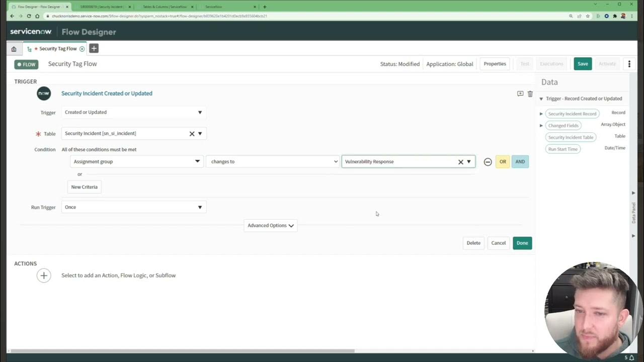
Task: Open the Run Trigger dropdown
Action: [x=134, y=207]
